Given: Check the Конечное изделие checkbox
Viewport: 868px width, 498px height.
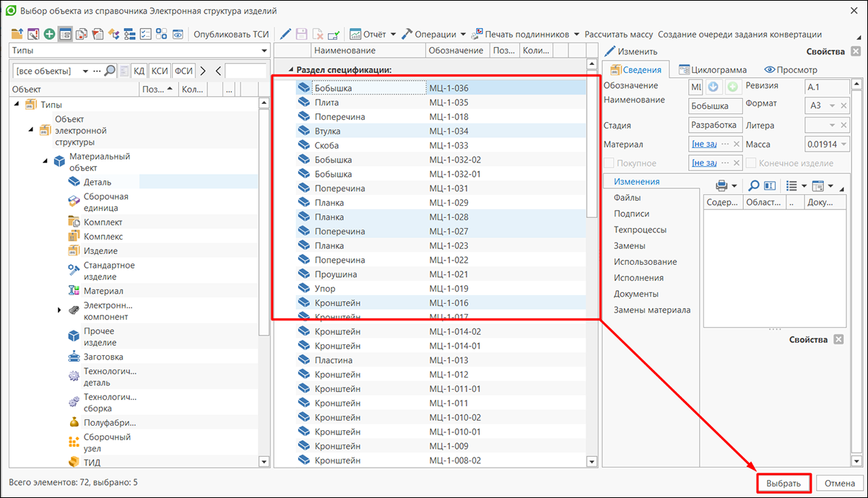Looking at the screenshot, I should tap(752, 163).
